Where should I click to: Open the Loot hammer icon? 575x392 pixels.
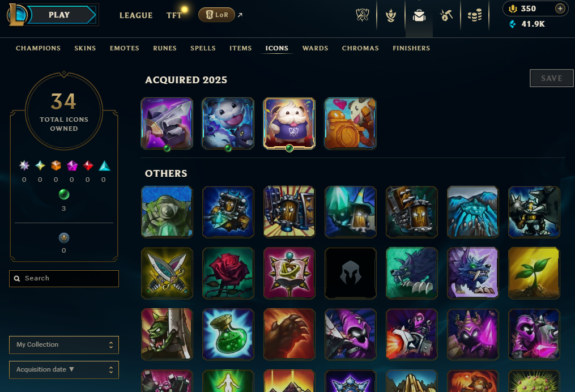click(446, 15)
